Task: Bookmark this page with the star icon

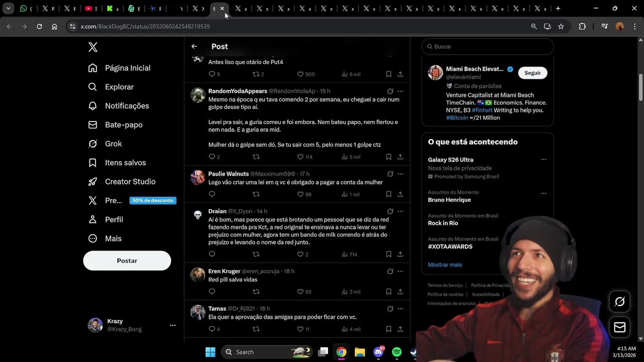Action: click(x=561, y=26)
